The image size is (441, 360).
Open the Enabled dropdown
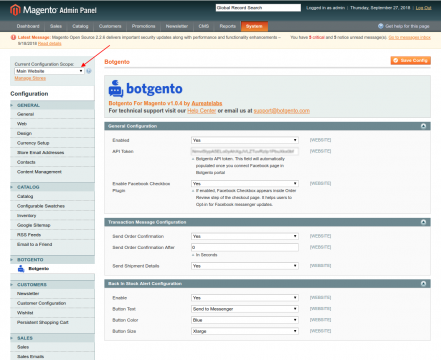pos(245,140)
